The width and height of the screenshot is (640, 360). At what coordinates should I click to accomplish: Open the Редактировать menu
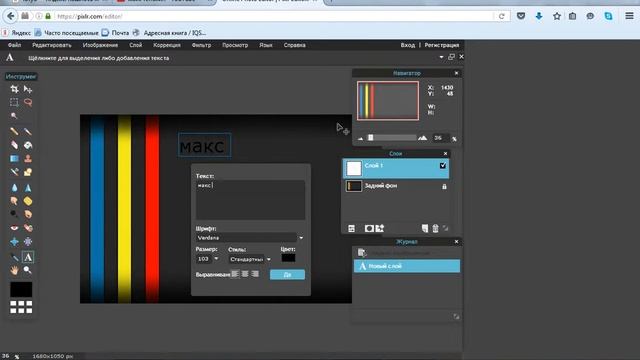[52, 45]
